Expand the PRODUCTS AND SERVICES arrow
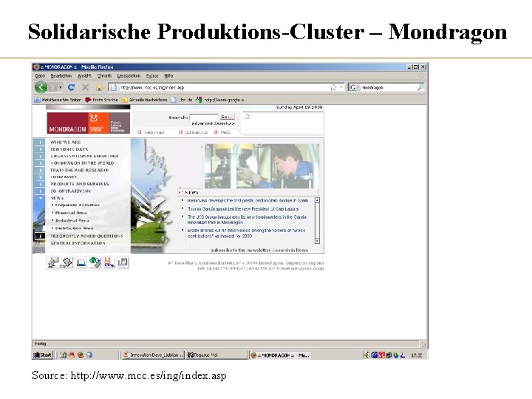Viewport: 532px width, 399px height. pyautogui.click(x=40, y=184)
